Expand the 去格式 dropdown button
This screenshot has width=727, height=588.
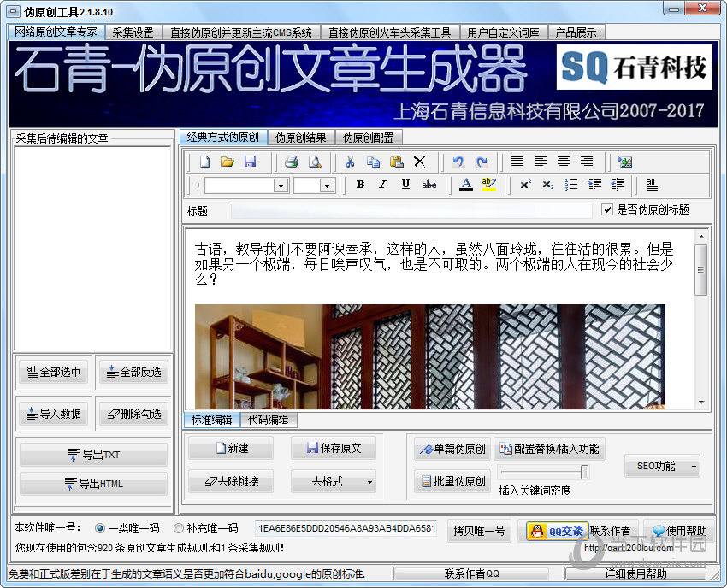369,482
